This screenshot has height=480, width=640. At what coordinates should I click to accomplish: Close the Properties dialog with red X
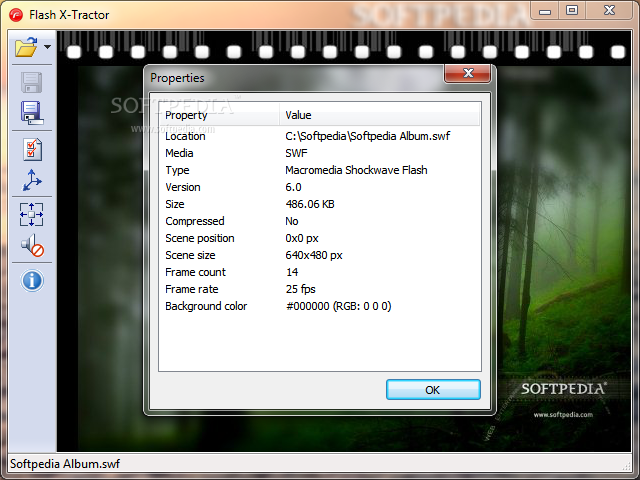coord(468,73)
